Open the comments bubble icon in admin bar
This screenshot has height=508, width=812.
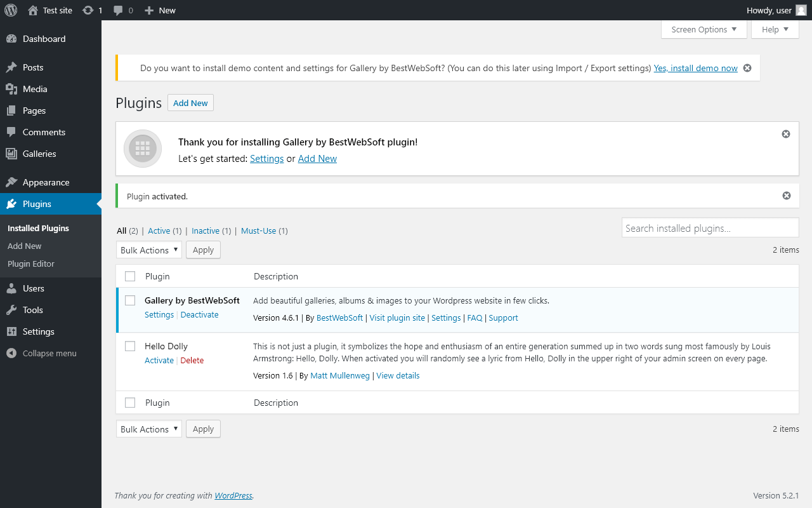(118, 11)
